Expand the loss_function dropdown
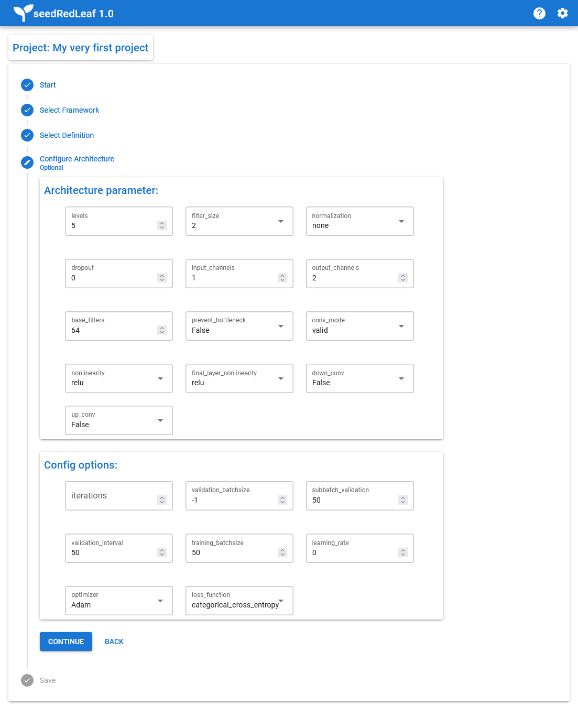The image size is (578, 728). [239, 601]
